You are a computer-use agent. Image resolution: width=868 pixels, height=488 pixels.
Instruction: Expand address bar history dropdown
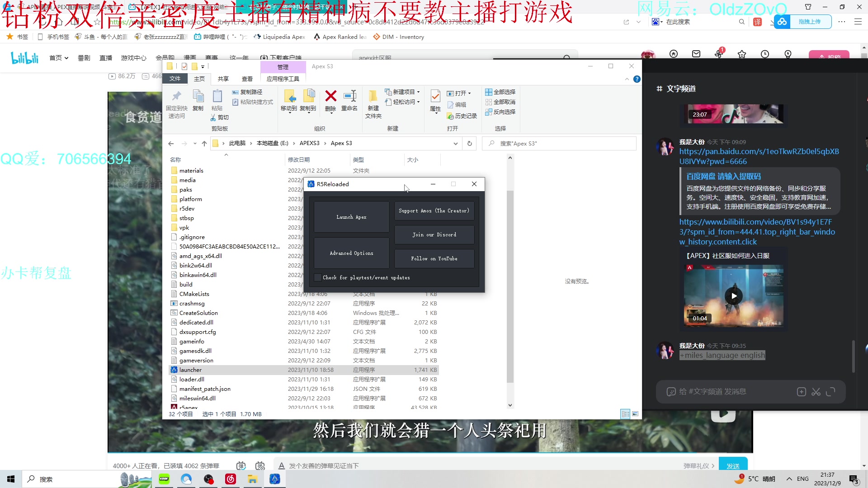pyautogui.click(x=455, y=144)
